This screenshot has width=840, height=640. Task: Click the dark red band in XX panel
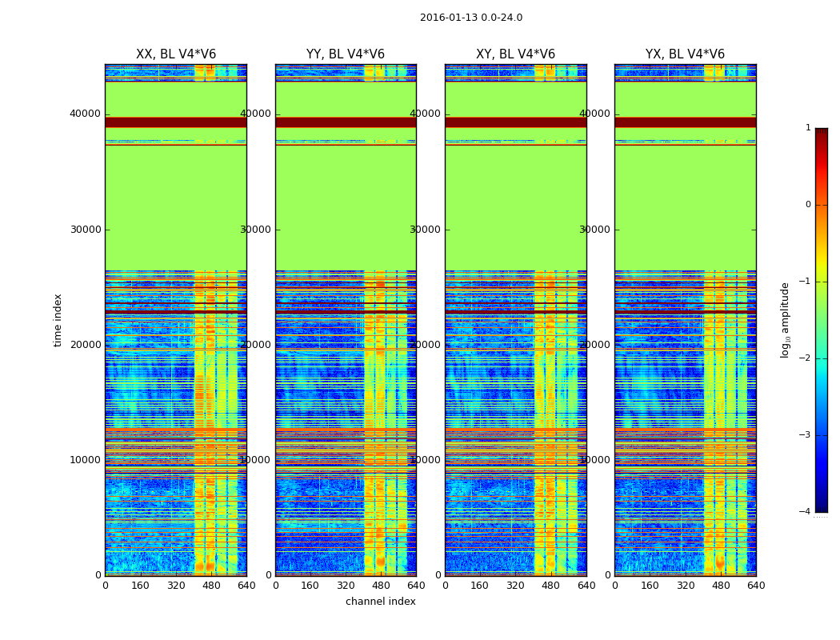[x=176, y=122]
